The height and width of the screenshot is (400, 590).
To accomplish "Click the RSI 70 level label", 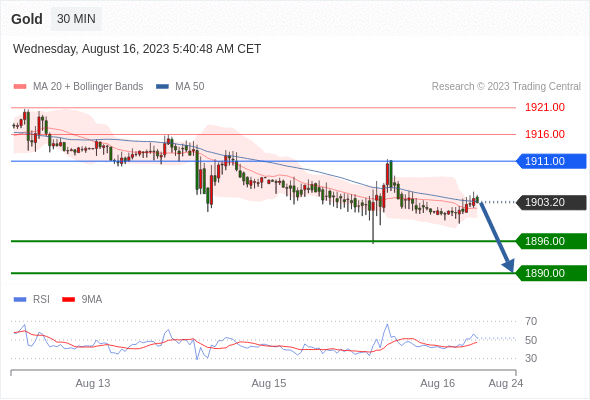I will tap(531, 321).
